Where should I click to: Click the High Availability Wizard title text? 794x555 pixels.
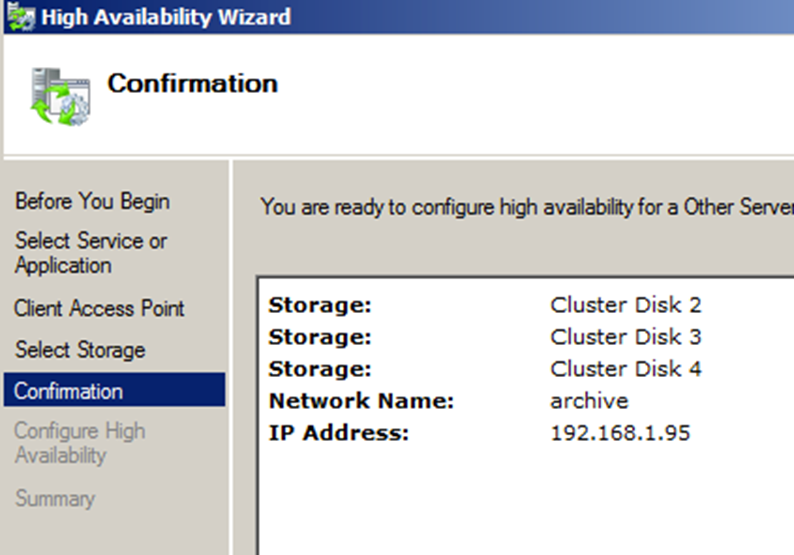(166, 17)
